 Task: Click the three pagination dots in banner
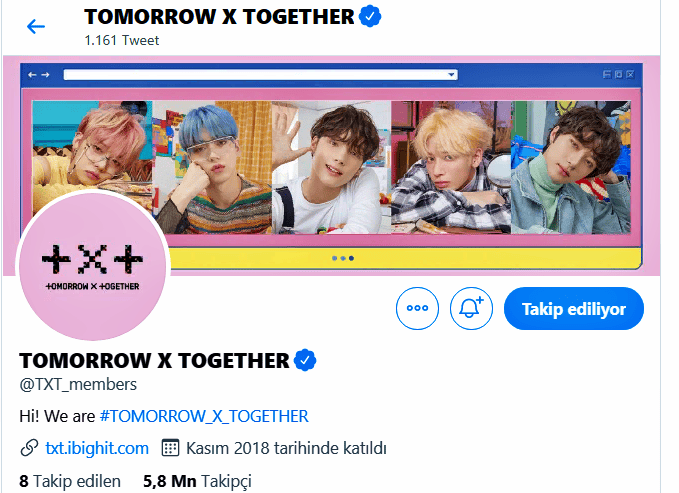pos(343,258)
